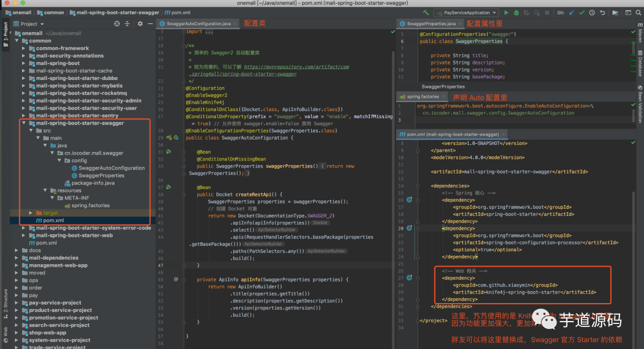This screenshot has width=644, height=349.
Task: Open Project panel gear settings
Action: pyautogui.click(x=140, y=24)
